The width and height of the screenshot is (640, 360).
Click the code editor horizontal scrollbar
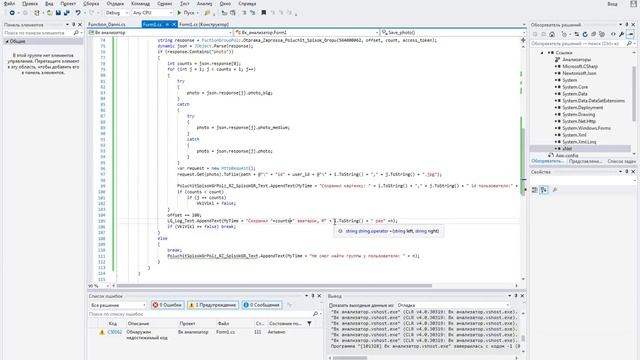coord(274,286)
